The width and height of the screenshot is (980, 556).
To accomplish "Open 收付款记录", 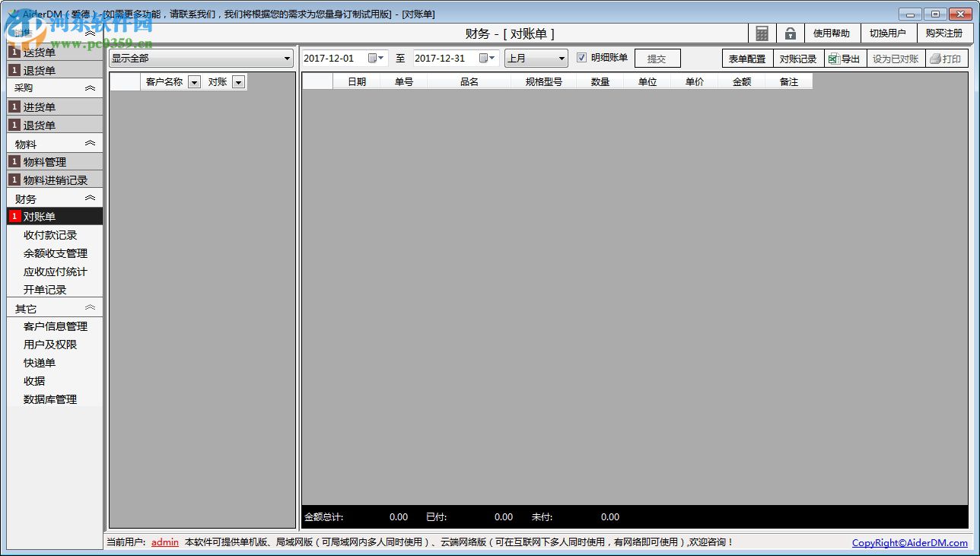I will 50,235.
